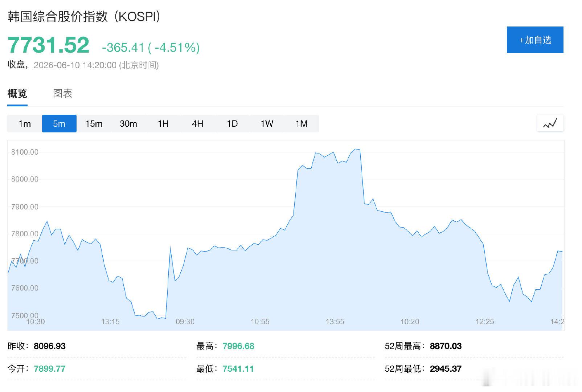Add KOSPI to watchlist with 加自选

tap(535, 40)
